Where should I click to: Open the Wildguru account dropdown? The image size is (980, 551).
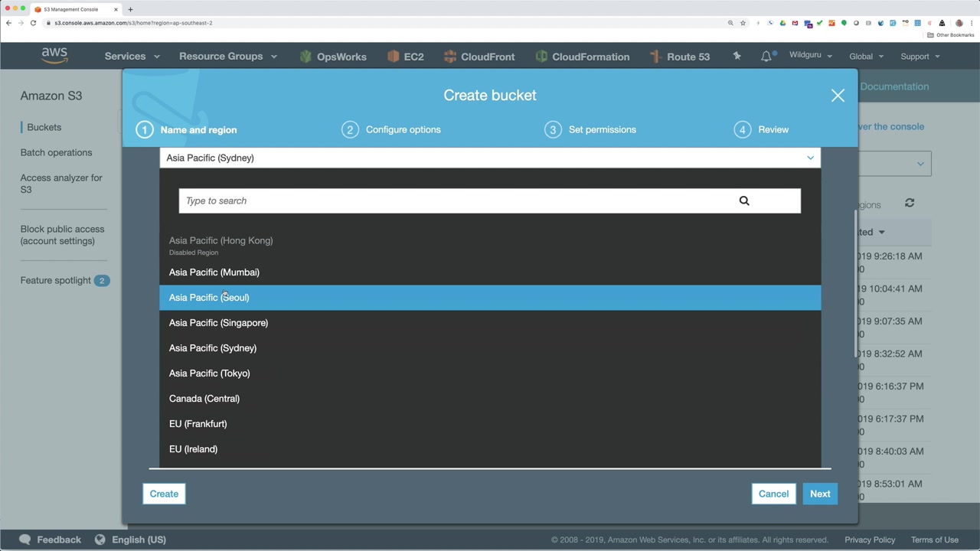point(810,56)
